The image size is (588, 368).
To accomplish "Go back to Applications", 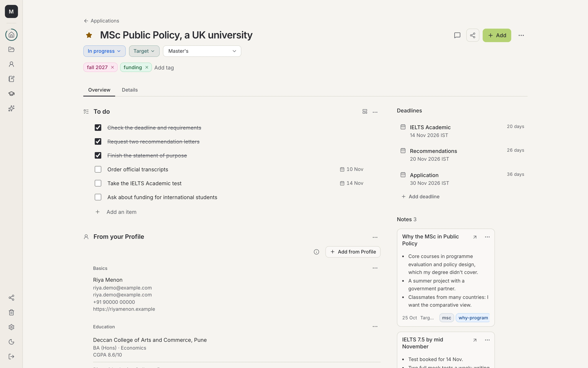I will (101, 21).
